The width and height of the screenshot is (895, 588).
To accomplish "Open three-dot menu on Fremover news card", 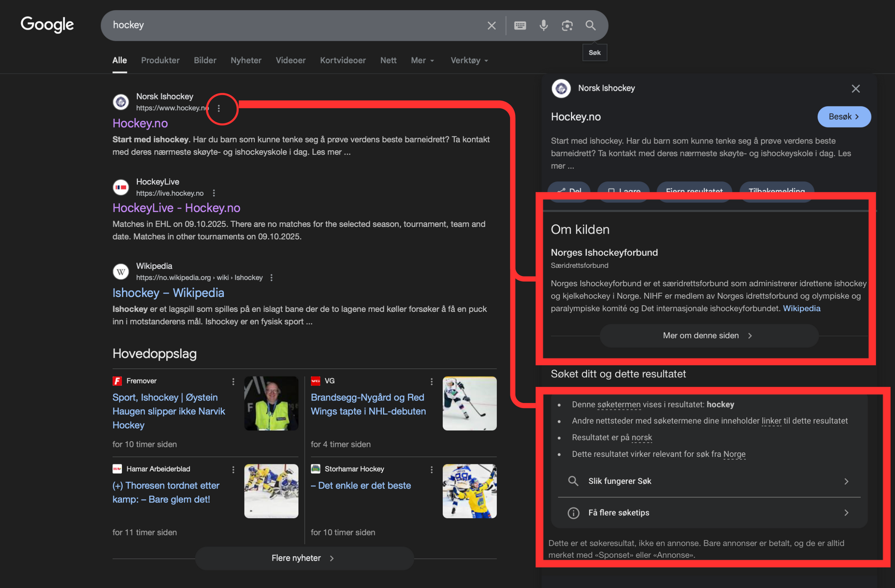I will click(233, 381).
